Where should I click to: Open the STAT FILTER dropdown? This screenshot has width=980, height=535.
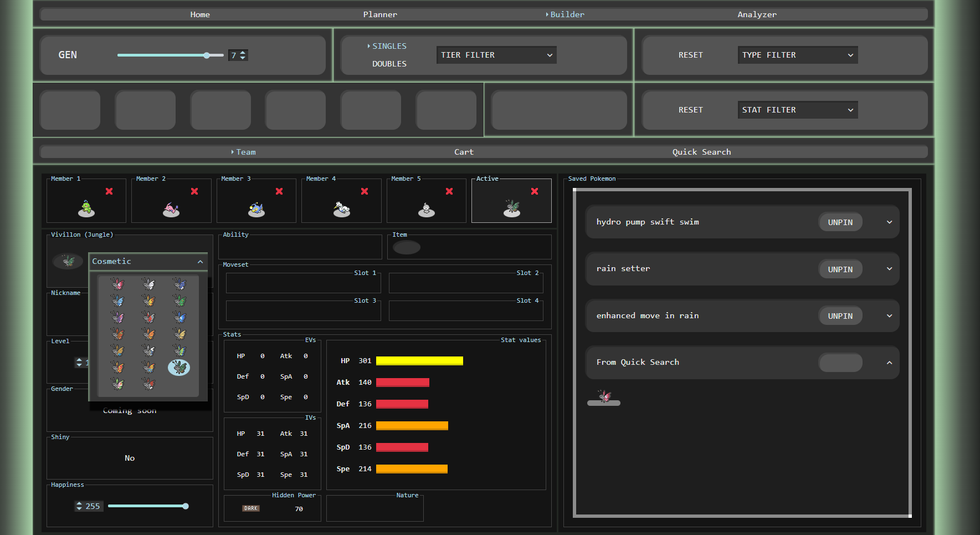point(798,110)
